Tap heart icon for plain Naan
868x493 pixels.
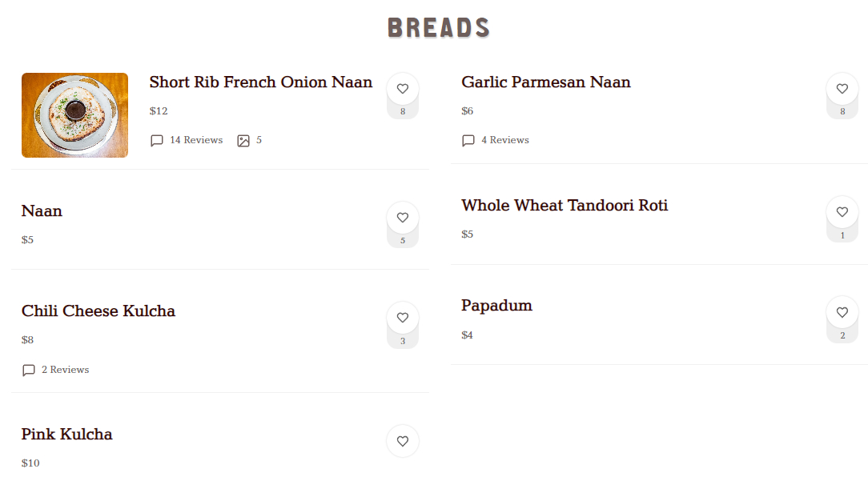[x=403, y=218]
